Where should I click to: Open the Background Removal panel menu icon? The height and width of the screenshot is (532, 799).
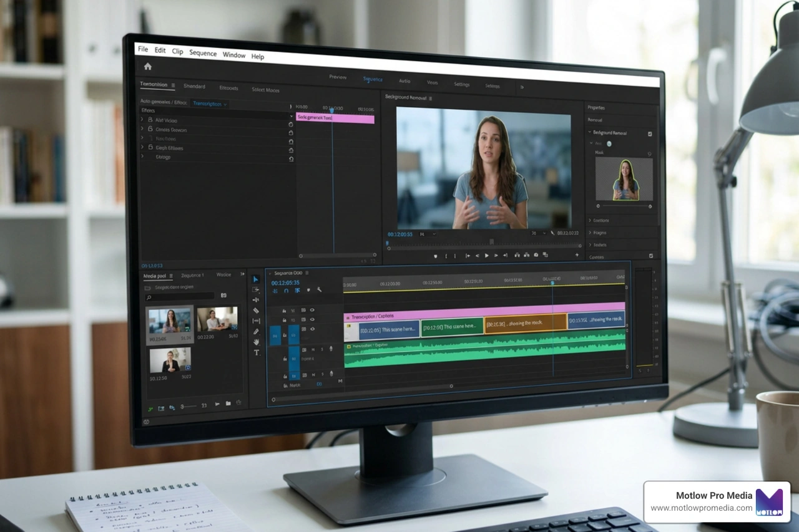click(x=431, y=98)
